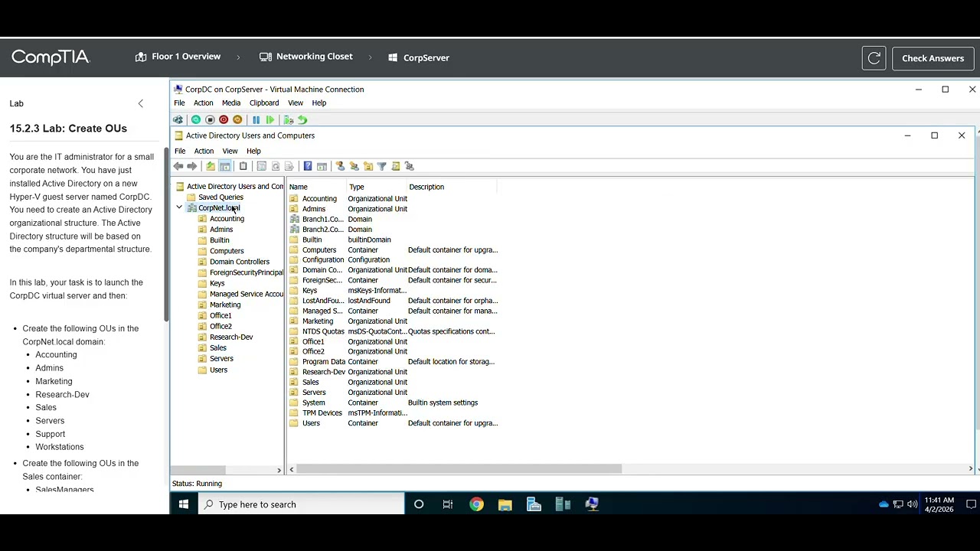Image resolution: width=980 pixels, height=551 pixels.
Task: Select TPM Devices row in the list
Action: click(x=394, y=413)
